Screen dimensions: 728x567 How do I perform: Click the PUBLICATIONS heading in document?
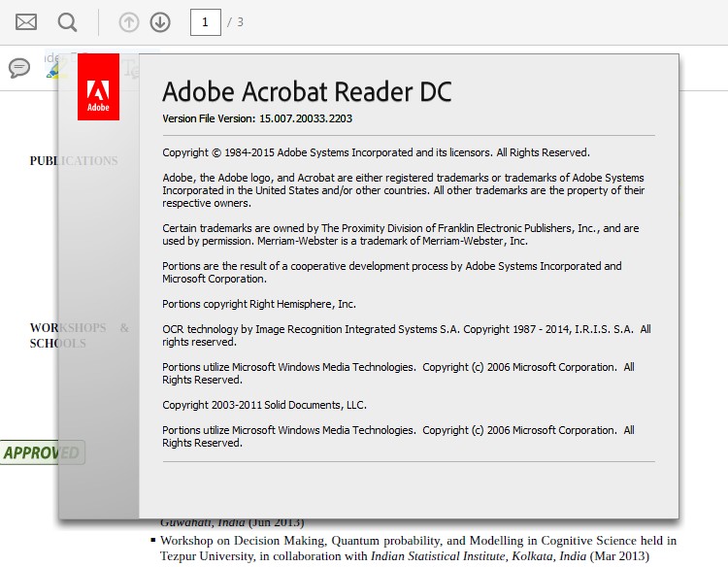[74, 160]
